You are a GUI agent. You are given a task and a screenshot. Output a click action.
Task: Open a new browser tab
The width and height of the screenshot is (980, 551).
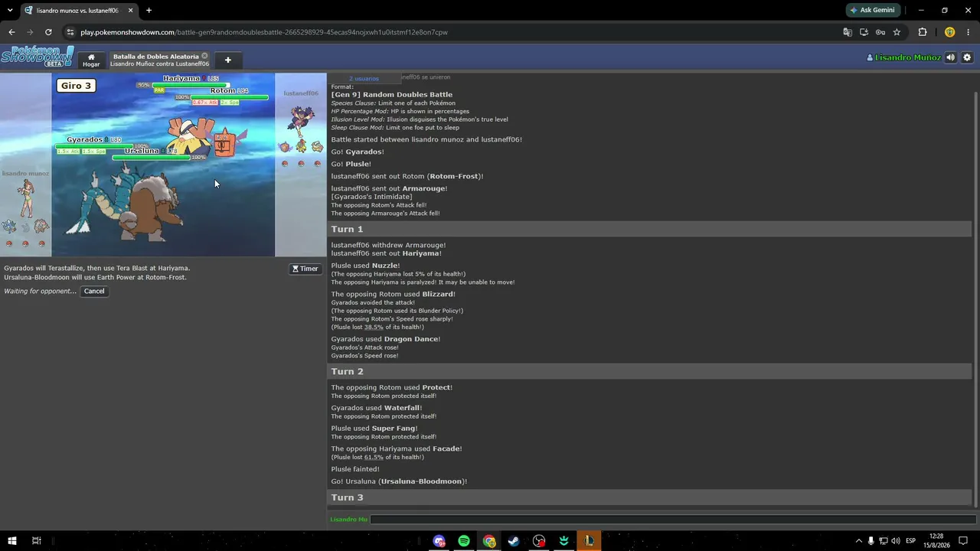point(149,10)
